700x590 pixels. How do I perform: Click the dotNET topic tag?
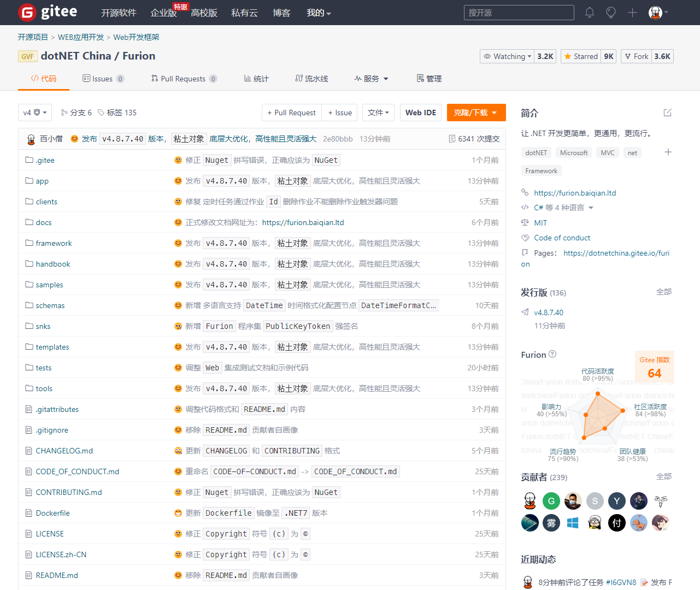click(536, 153)
